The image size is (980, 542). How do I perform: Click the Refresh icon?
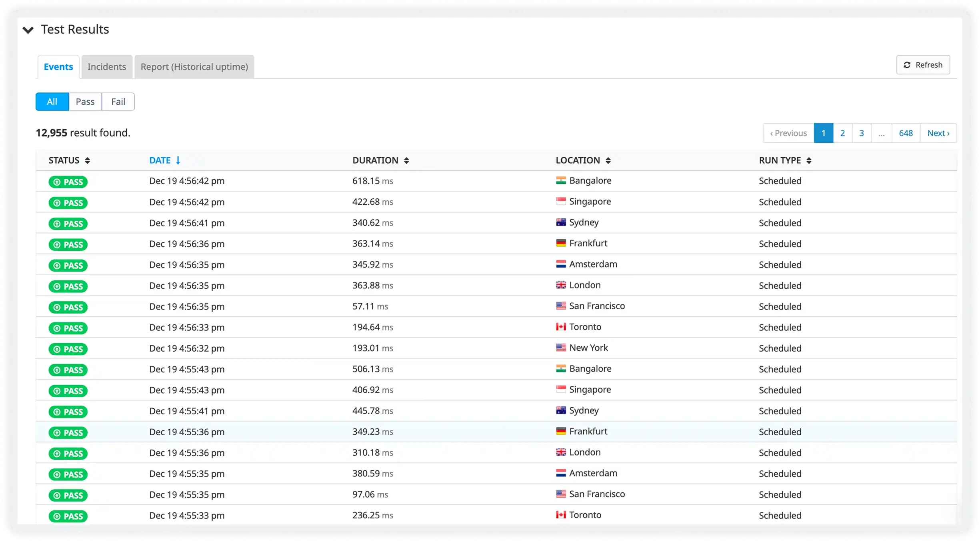(x=908, y=64)
